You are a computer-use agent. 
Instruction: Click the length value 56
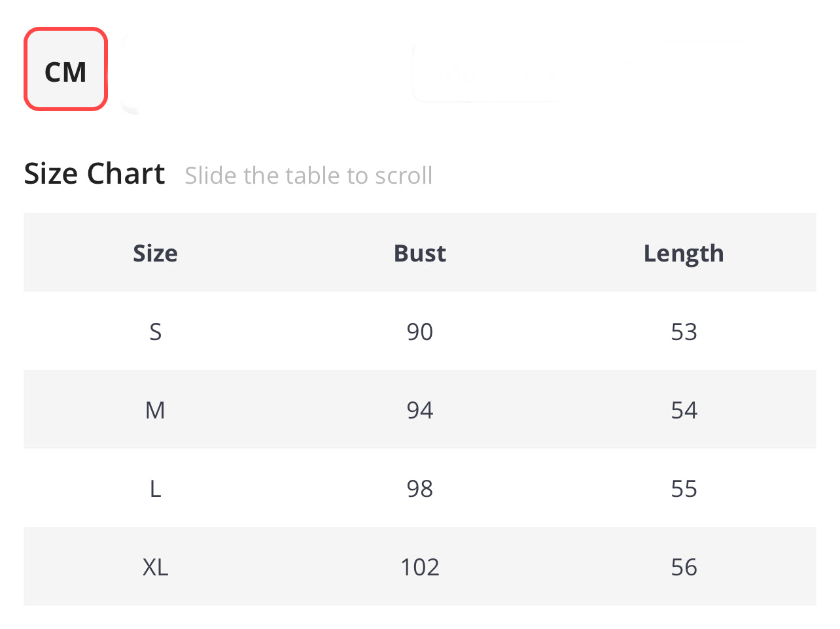tap(684, 567)
